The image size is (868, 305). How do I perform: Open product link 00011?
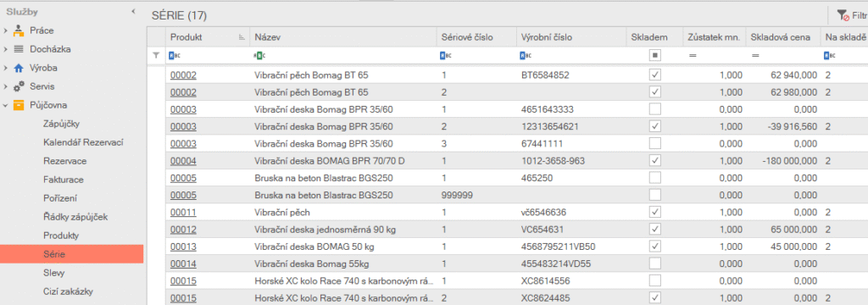pyautogui.click(x=183, y=212)
